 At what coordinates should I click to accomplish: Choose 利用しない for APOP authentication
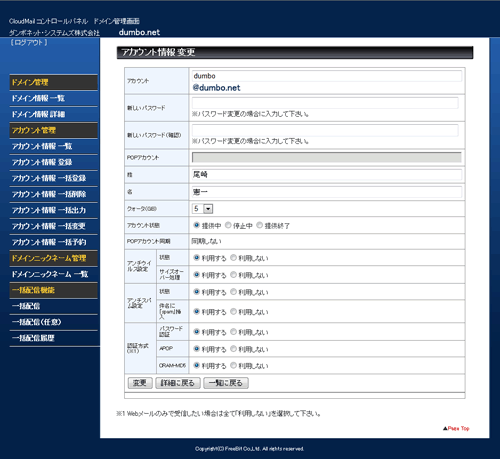tap(233, 349)
